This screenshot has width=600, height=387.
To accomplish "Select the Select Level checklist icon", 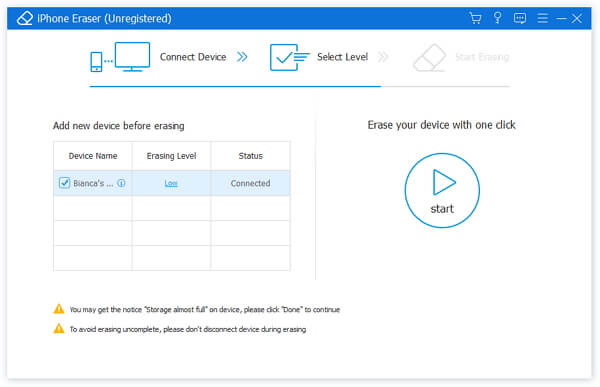I will click(289, 57).
